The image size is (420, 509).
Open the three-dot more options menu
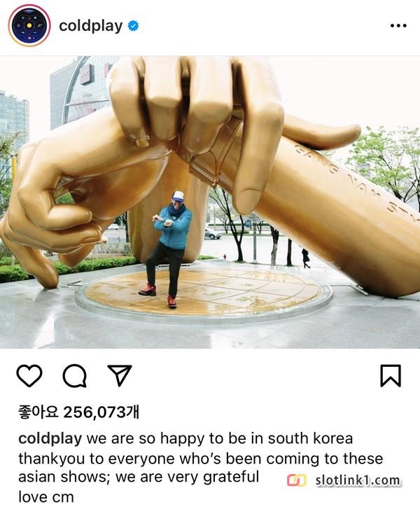pyautogui.click(x=398, y=25)
